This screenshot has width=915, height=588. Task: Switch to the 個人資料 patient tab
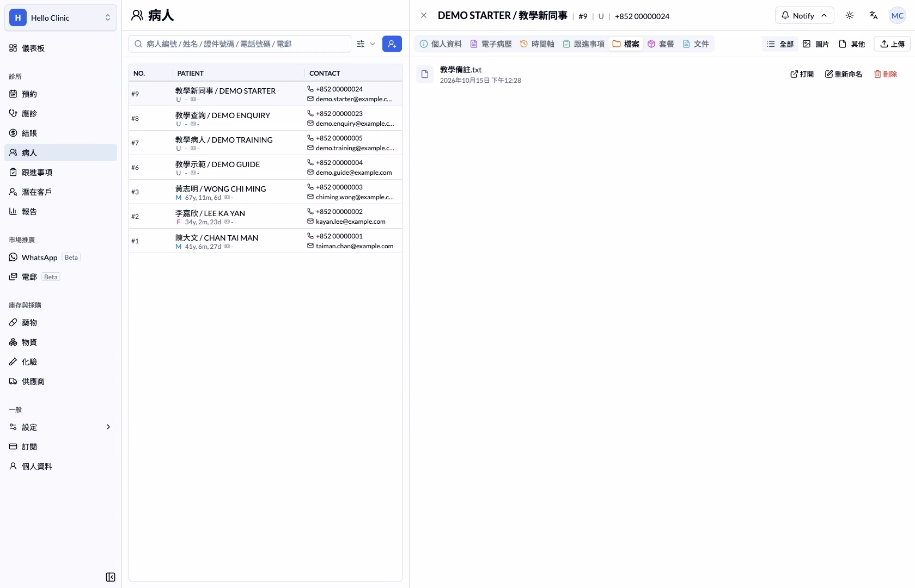coord(441,44)
